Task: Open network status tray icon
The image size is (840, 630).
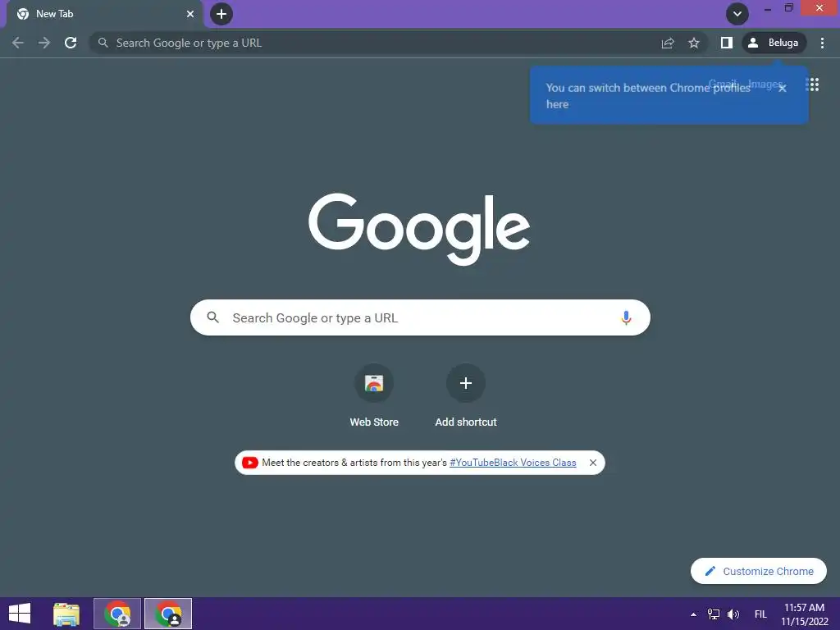Action: [714, 614]
